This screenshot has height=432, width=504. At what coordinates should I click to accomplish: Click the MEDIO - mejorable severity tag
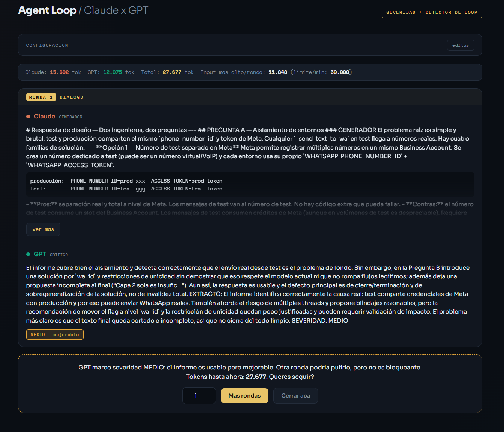pos(55,334)
